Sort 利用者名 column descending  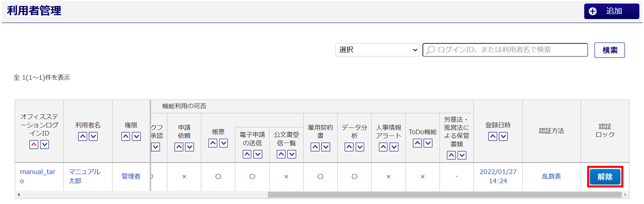pyautogui.click(x=93, y=137)
